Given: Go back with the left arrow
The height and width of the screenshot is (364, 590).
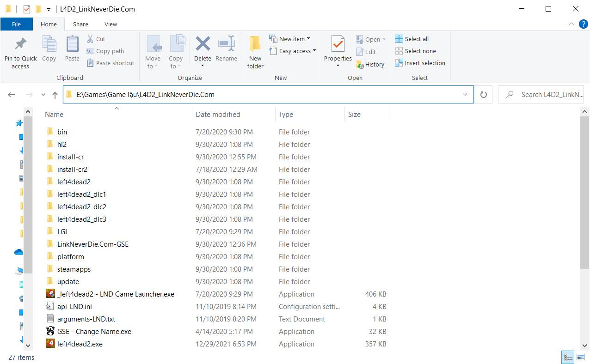Looking at the screenshot, I should point(12,94).
